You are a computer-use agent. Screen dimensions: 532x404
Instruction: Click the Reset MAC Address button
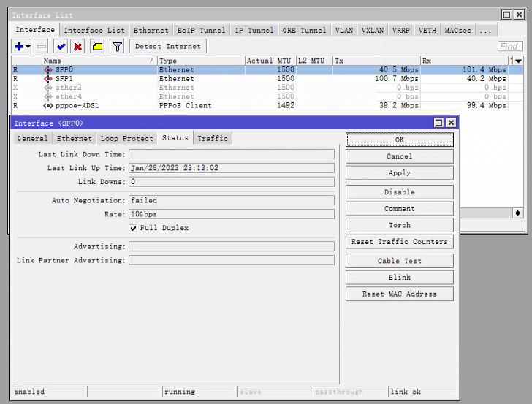[399, 294]
